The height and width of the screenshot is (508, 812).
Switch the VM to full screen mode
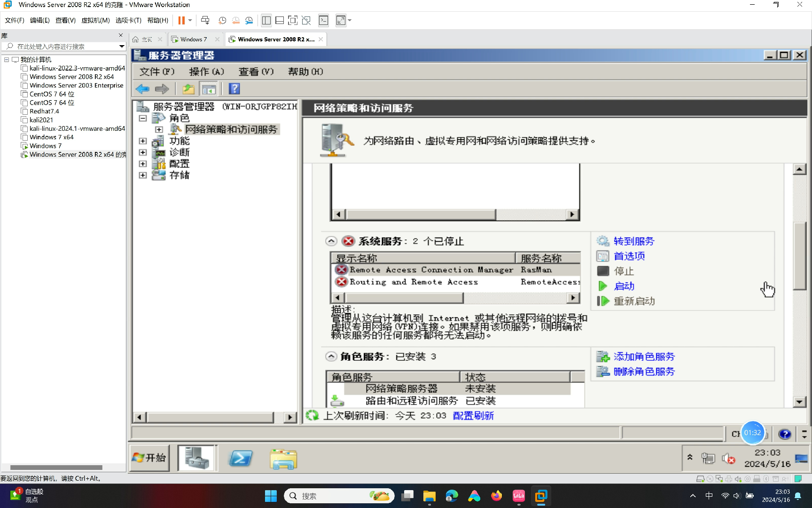click(x=292, y=20)
